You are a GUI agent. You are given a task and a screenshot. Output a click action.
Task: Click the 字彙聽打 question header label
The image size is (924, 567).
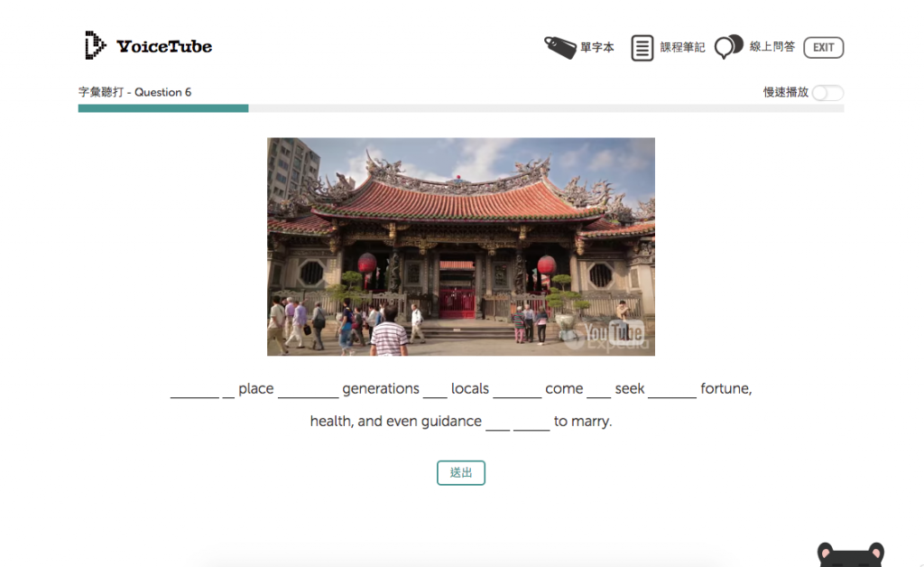point(100,92)
